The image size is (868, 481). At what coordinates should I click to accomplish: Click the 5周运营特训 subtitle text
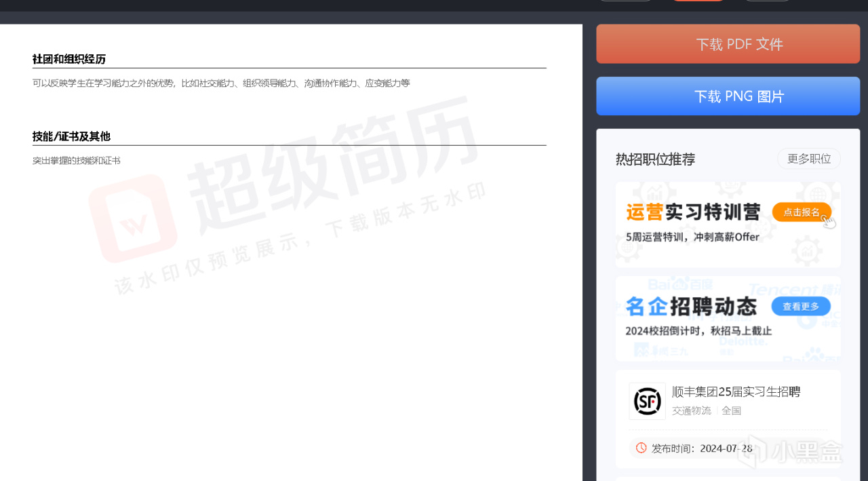(x=692, y=237)
